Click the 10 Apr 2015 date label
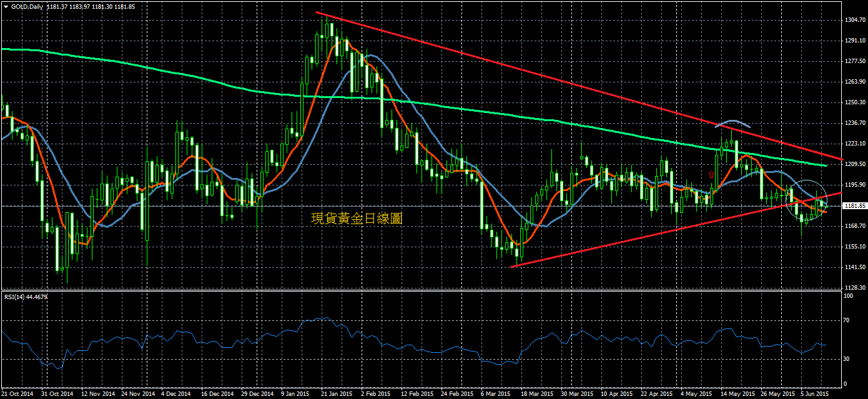 tap(616, 394)
